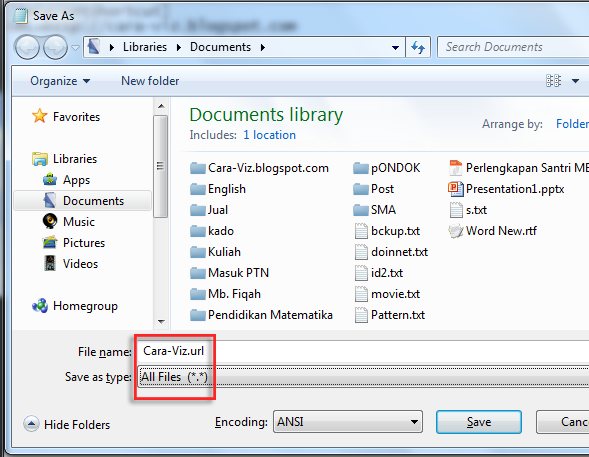Click the Forward navigation arrow button
This screenshot has height=457, width=589.
(55, 47)
